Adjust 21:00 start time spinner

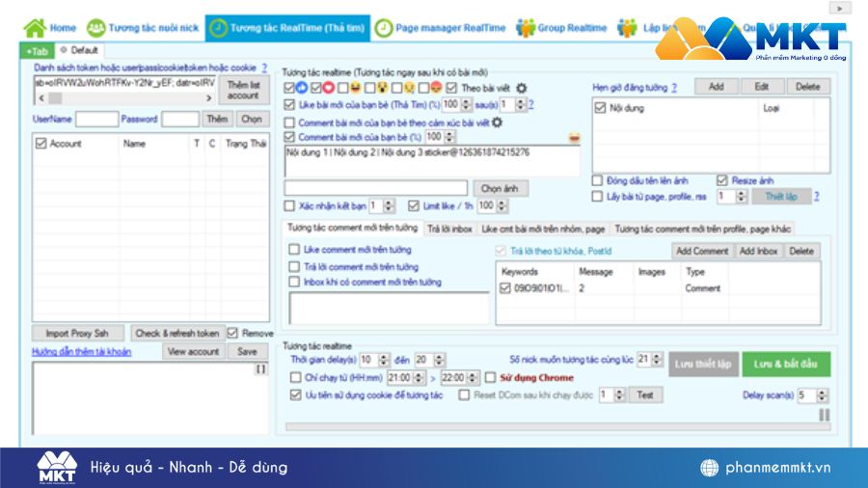420,377
